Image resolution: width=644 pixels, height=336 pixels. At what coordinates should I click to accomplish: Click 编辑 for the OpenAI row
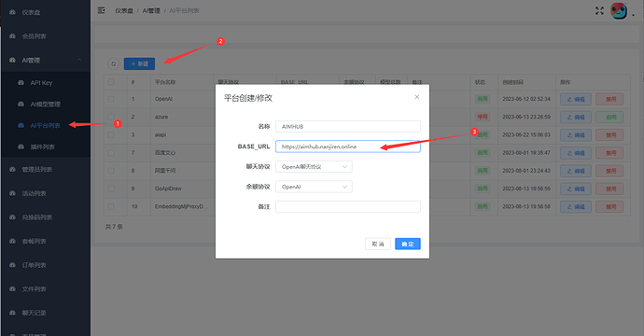(x=576, y=99)
